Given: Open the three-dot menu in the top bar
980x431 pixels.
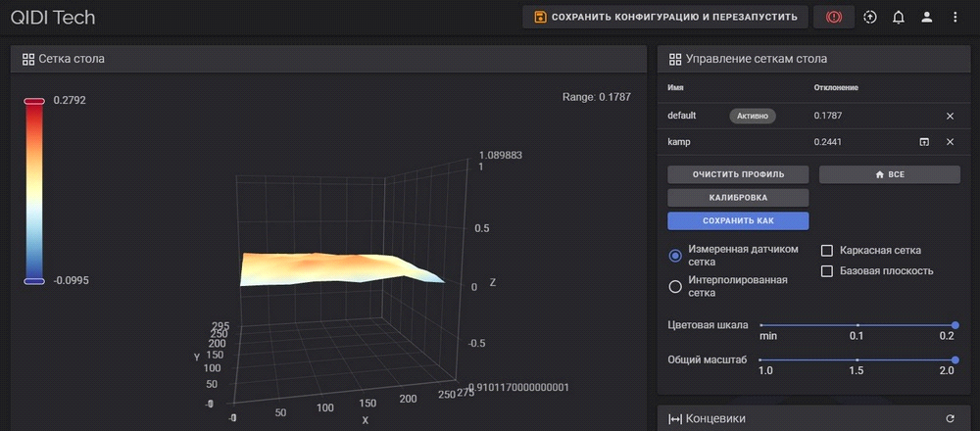Looking at the screenshot, I should [955, 17].
